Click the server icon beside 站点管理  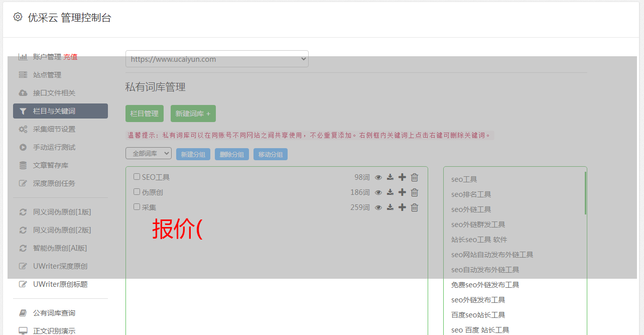tap(23, 75)
